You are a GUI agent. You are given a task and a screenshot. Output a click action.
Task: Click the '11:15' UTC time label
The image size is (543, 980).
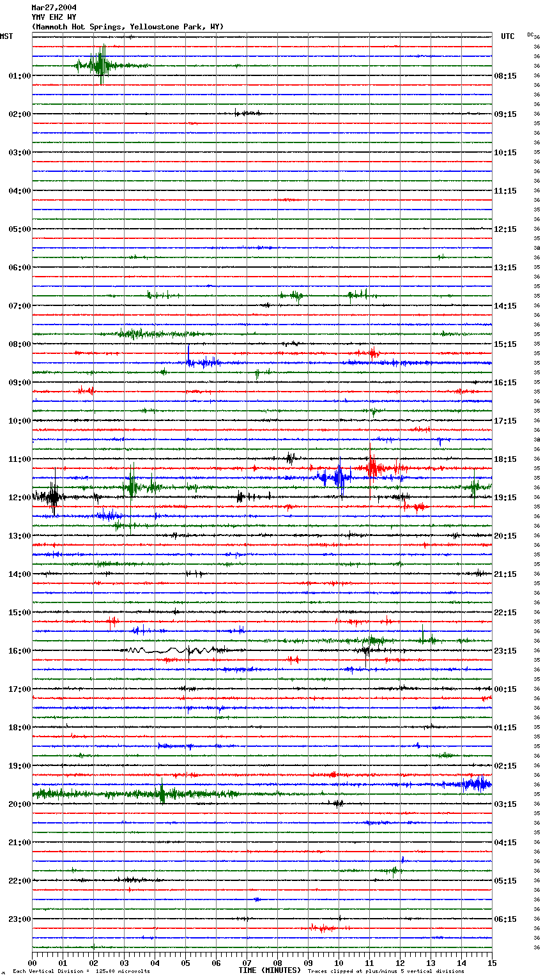tap(505, 191)
